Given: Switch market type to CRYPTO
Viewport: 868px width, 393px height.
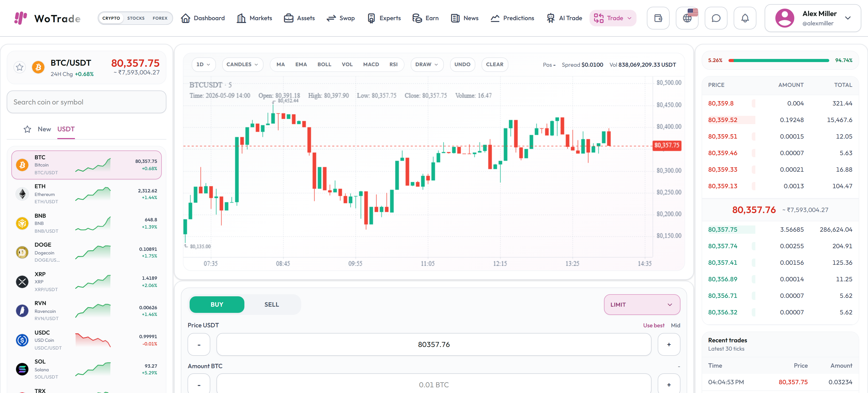Looking at the screenshot, I should coord(111,18).
